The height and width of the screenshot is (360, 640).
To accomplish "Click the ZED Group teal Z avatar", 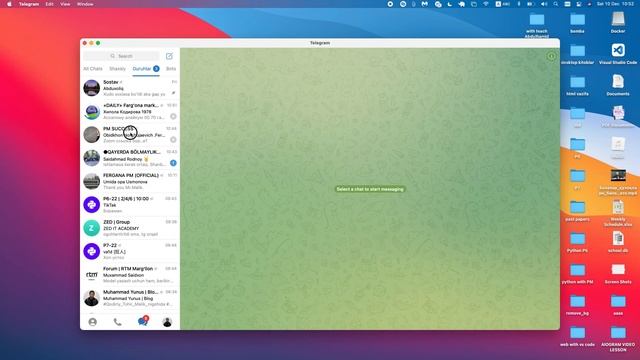I will [x=91, y=228].
